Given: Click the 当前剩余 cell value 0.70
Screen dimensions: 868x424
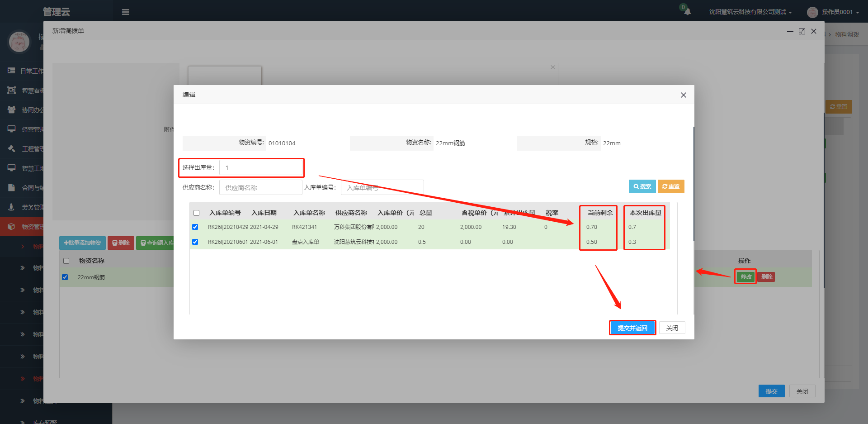Looking at the screenshot, I should click(x=591, y=227).
